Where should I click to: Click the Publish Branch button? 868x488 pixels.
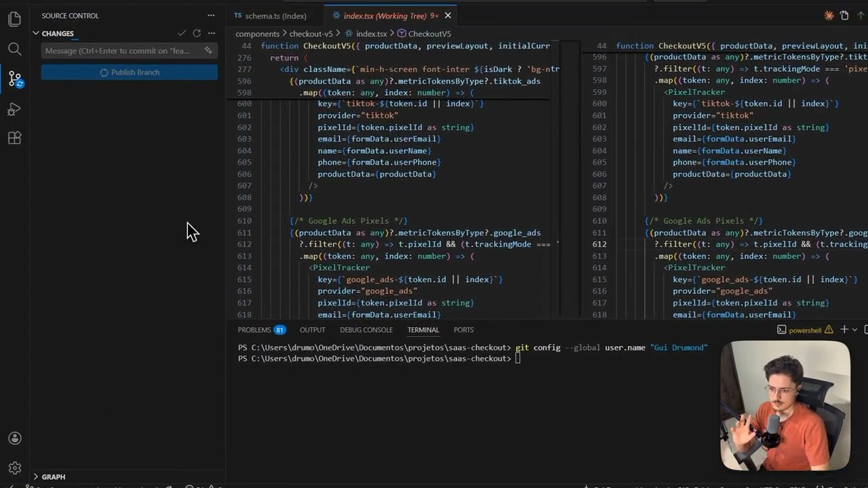[x=129, y=73]
